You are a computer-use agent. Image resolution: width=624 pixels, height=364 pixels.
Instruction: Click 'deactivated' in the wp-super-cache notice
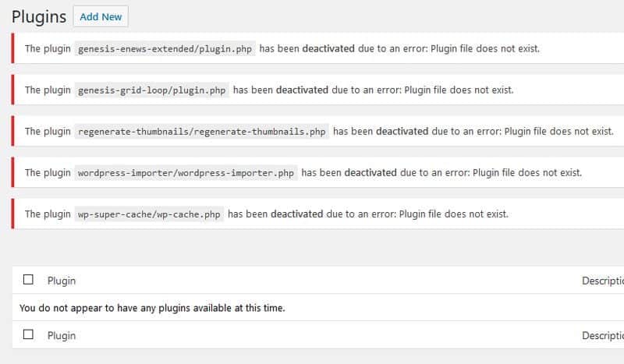297,214
